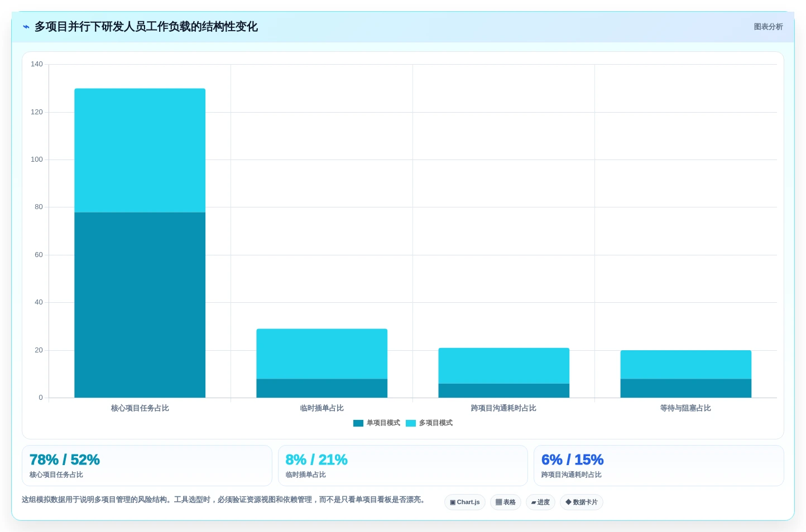806x532 pixels.
Task: Click the 40 y-axis tick label
Action: click(x=39, y=302)
